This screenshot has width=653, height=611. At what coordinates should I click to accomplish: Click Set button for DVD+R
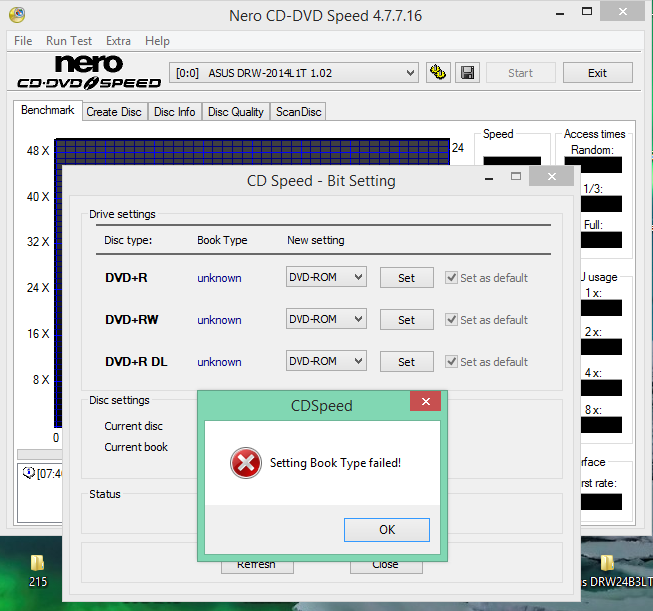tap(406, 278)
